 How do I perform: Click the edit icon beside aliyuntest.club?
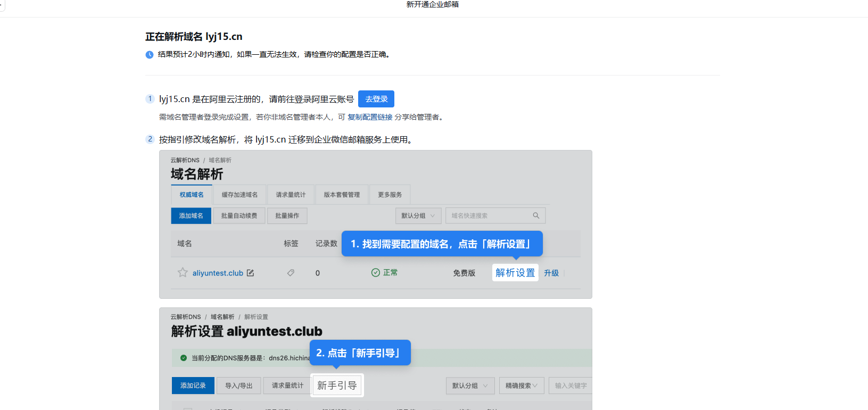(250, 273)
